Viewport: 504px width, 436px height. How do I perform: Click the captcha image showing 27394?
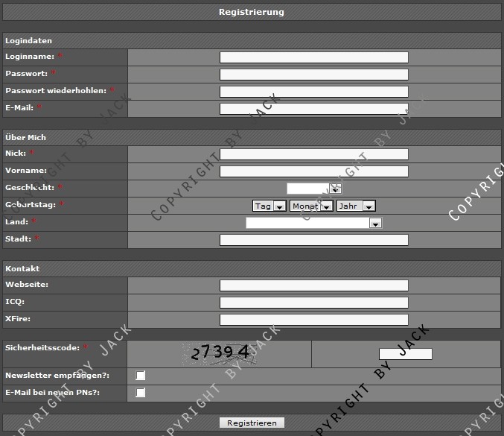pyautogui.click(x=220, y=353)
